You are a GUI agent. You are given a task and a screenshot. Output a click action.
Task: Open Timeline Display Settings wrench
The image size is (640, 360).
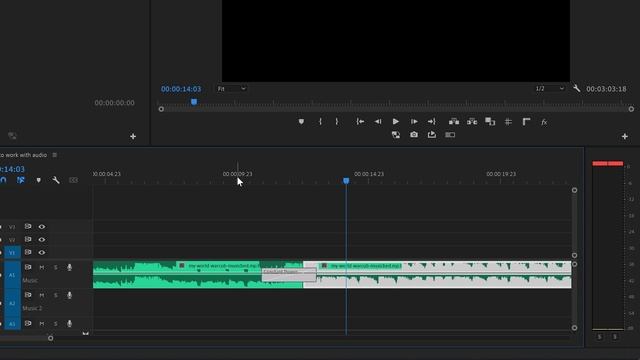tap(56, 180)
